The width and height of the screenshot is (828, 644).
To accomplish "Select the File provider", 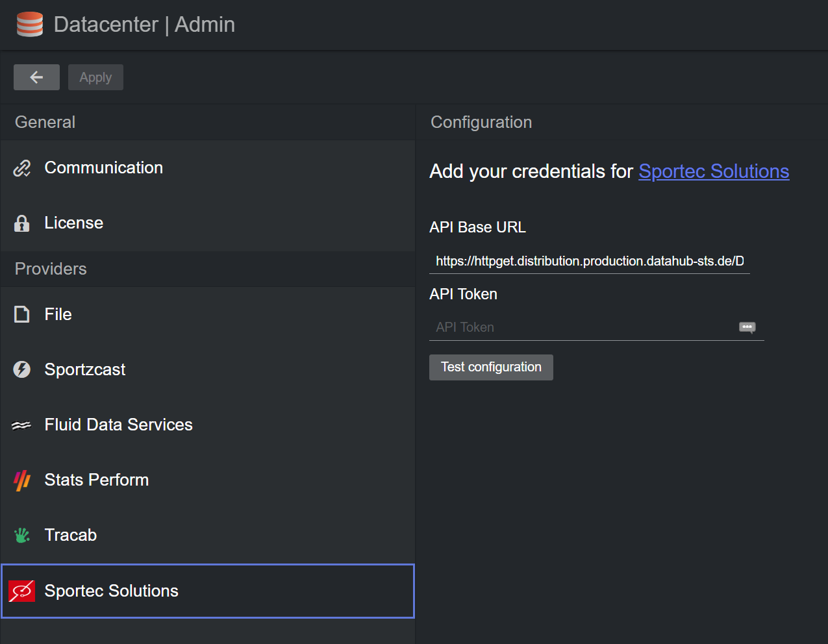I will point(208,315).
